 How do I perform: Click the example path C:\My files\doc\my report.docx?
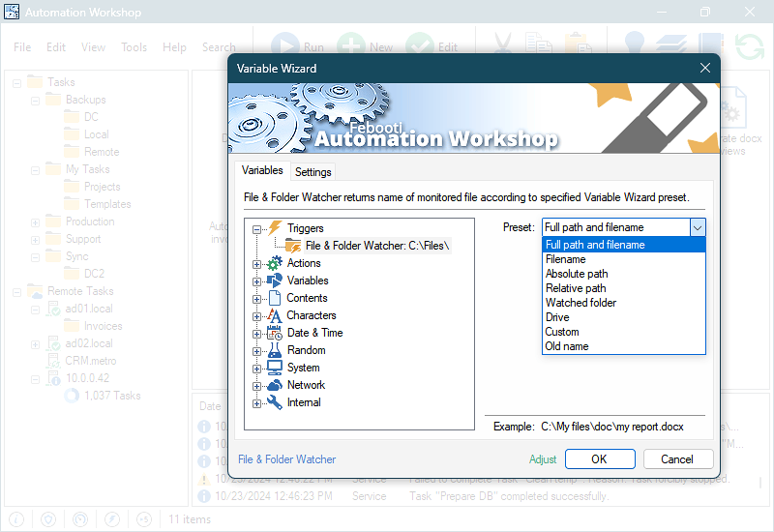click(x=612, y=427)
